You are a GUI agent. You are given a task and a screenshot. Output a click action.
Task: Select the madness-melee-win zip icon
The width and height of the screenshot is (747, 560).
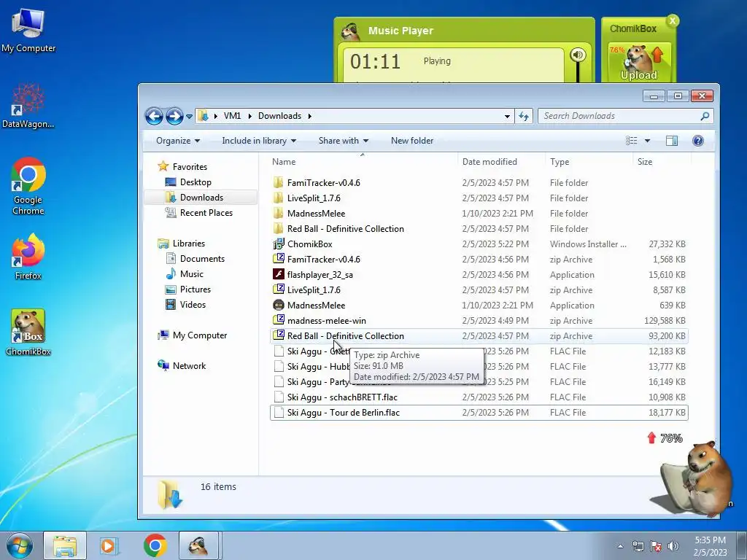(x=278, y=321)
